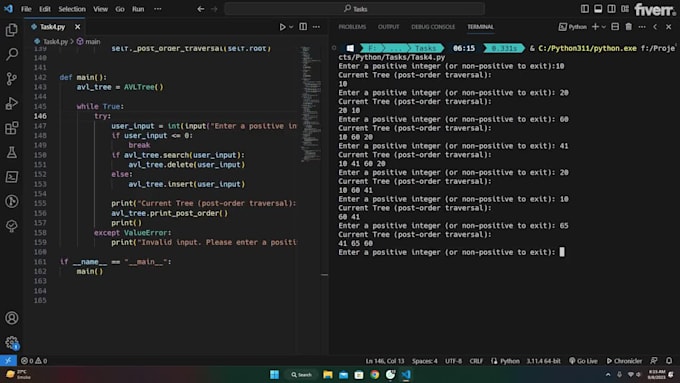Go back with navigation arrow
Screen dimensions: 680x383
coord(200,9)
